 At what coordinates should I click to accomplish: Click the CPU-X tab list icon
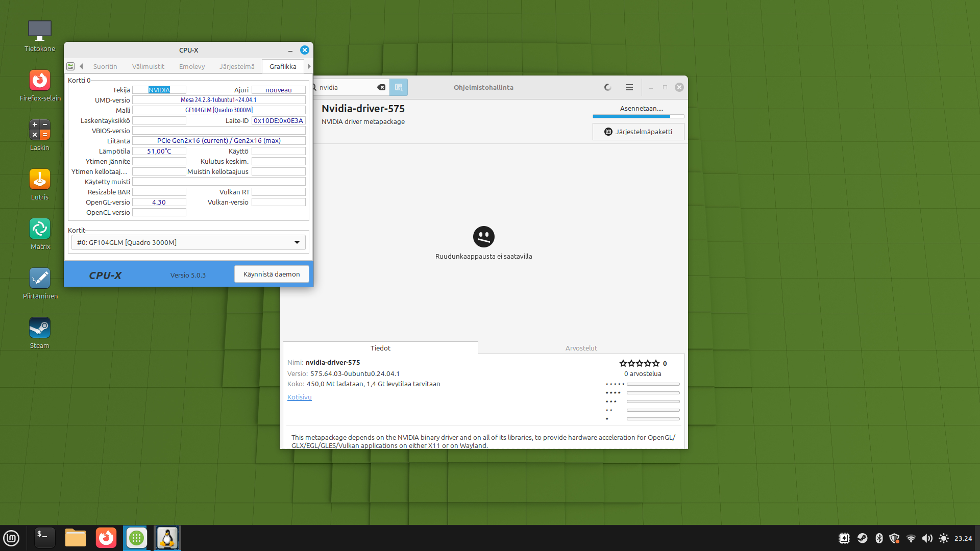click(x=70, y=66)
